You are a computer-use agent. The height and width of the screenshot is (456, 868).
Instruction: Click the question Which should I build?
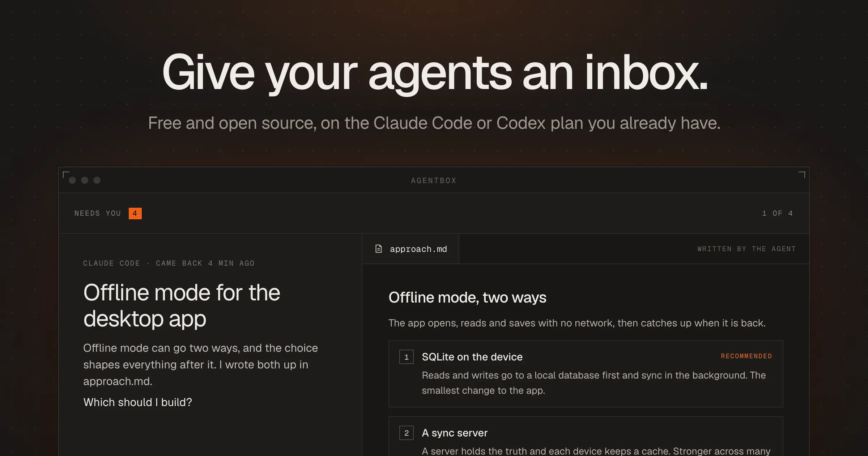(137, 402)
